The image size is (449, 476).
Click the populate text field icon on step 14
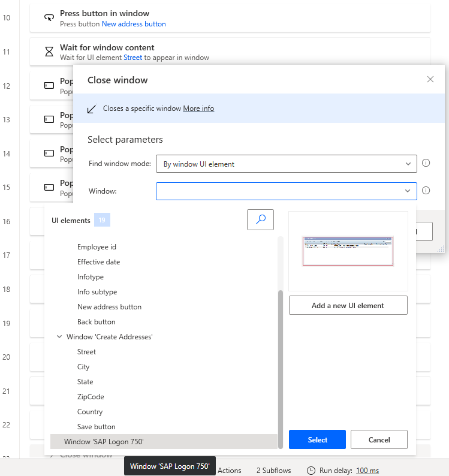tap(49, 153)
